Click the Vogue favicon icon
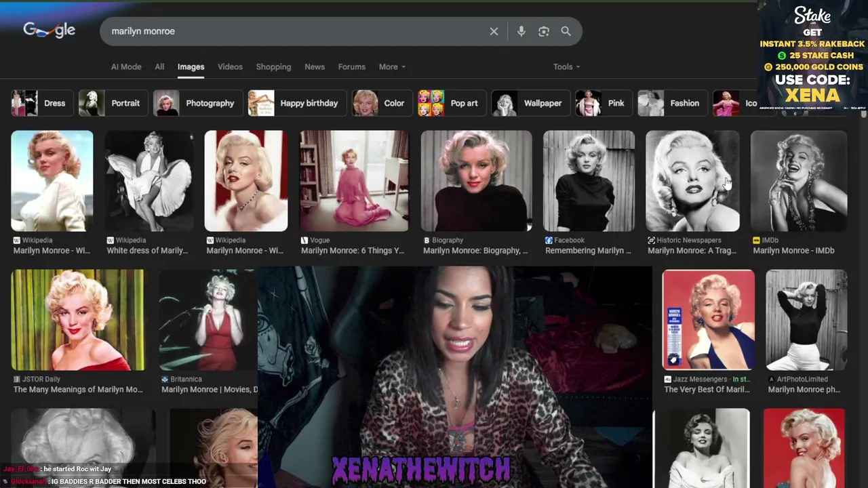The image size is (868, 488). (304, 240)
